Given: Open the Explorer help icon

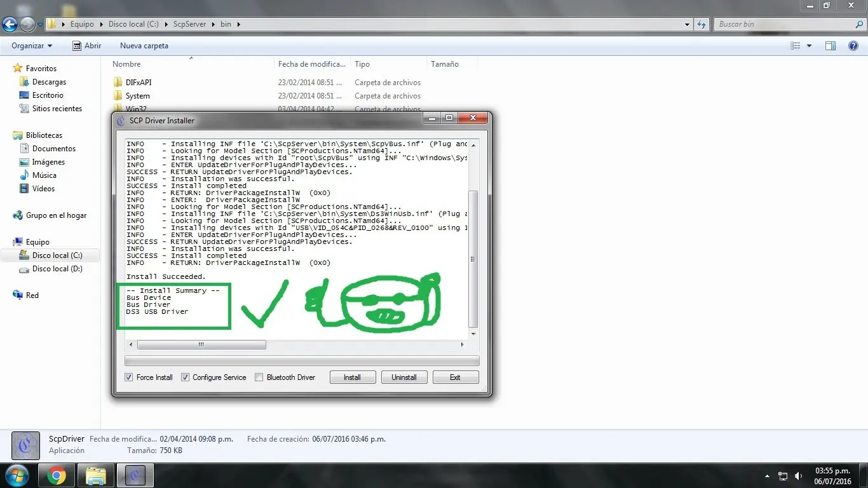Looking at the screenshot, I should [853, 46].
